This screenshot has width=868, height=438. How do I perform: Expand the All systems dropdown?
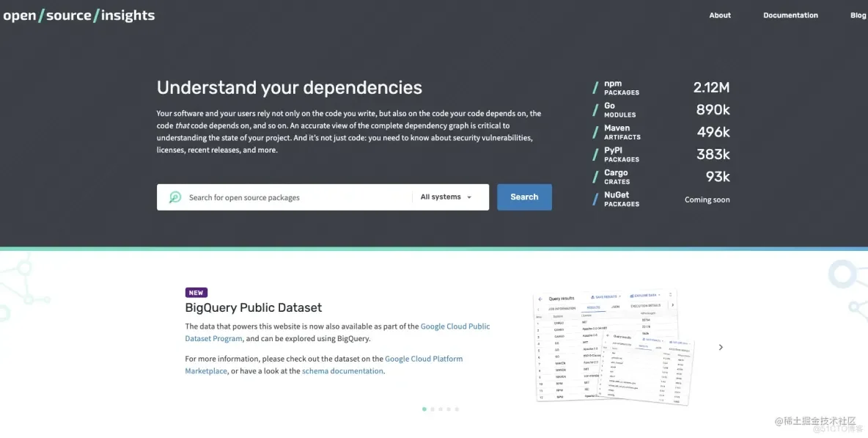pos(446,197)
